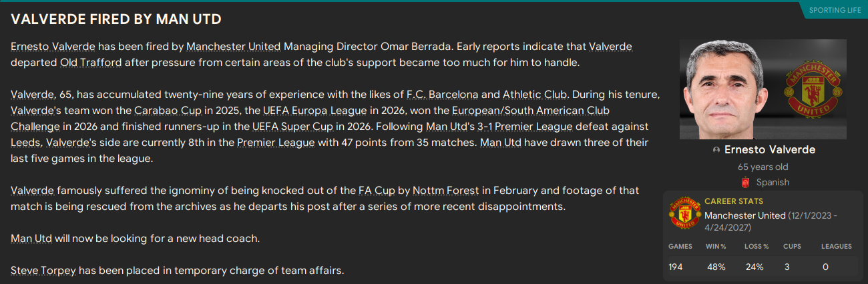Click the large Manchester United crest beside the portrait

(x=809, y=89)
